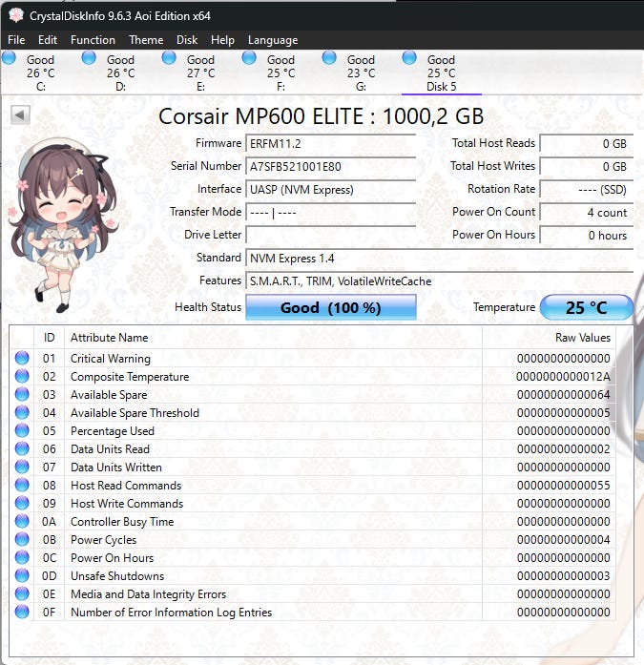Click status orb of Power Cycles row
The height and width of the screenshot is (665, 644).
[22, 539]
